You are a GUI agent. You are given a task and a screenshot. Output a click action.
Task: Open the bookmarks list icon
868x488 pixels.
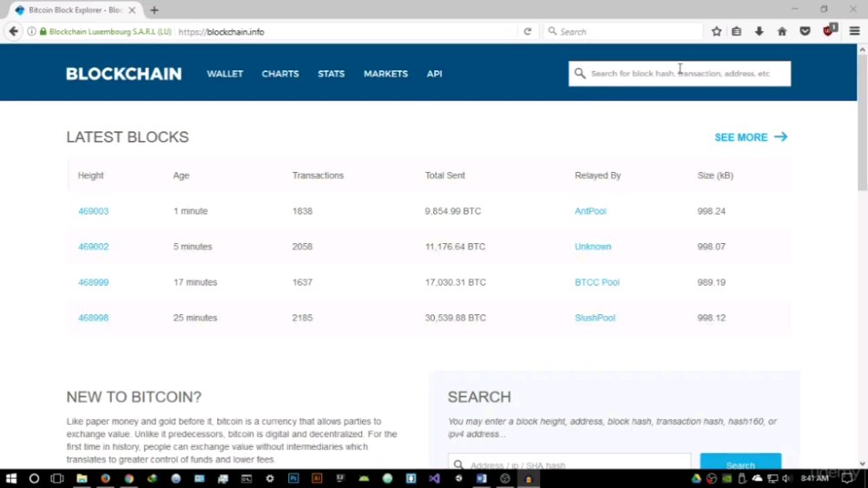coord(736,31)
